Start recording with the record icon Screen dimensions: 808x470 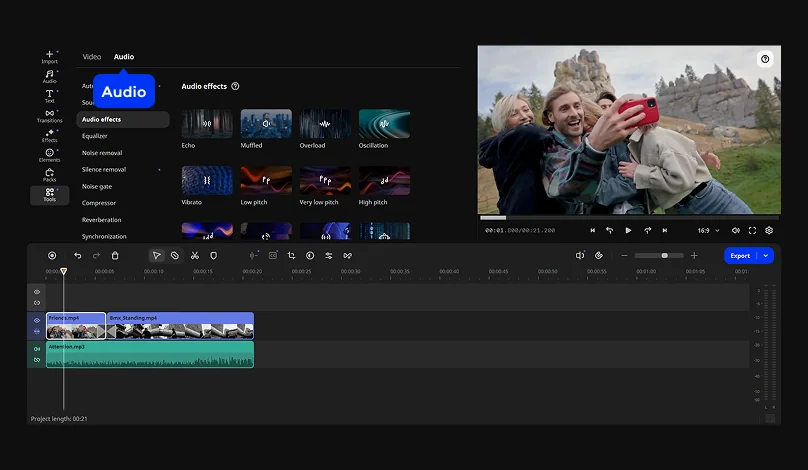[52, 256]
